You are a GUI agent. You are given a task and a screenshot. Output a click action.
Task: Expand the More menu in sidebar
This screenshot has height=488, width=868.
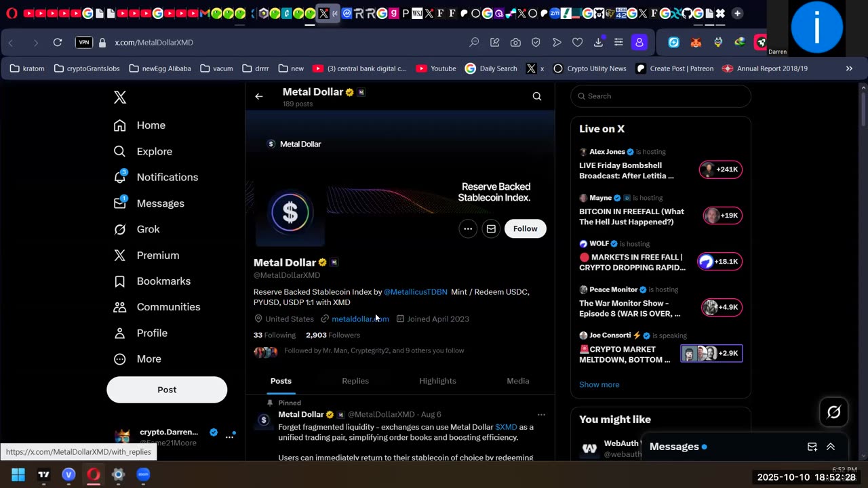click(x=137, y=359)
